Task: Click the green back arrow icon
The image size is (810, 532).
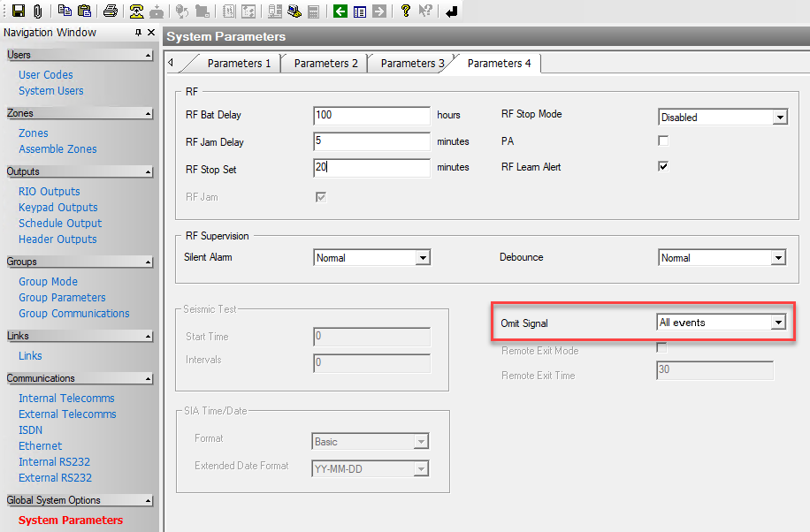Action: pos(340,11)
